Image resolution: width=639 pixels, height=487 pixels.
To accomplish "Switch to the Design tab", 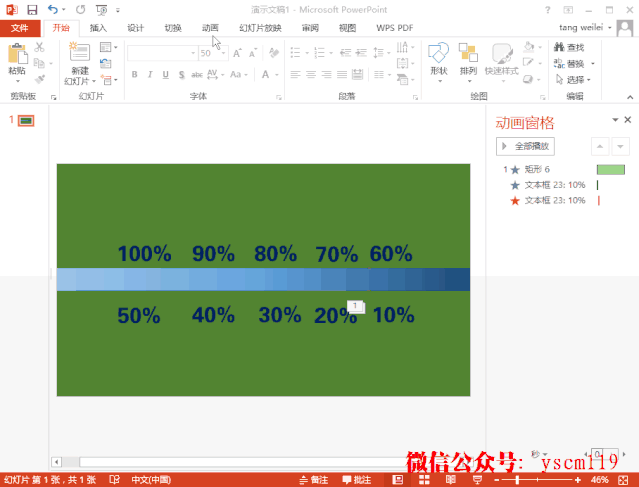I will pyautogui.click(x=136, y=28).
